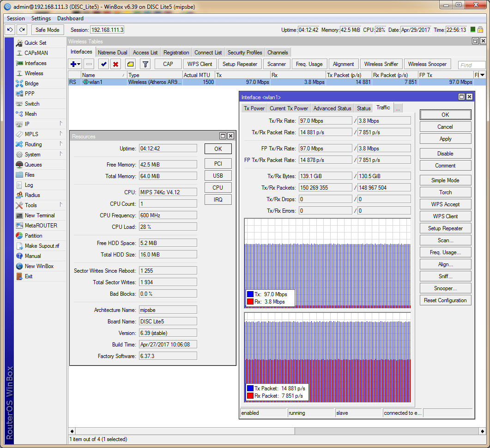Show more tabs via the ellipsis tab
490x448 pixels.
tap(397, 108)
